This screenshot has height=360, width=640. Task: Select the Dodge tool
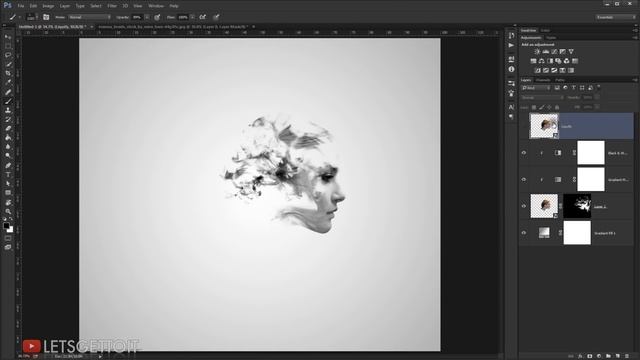click(8, 156)
